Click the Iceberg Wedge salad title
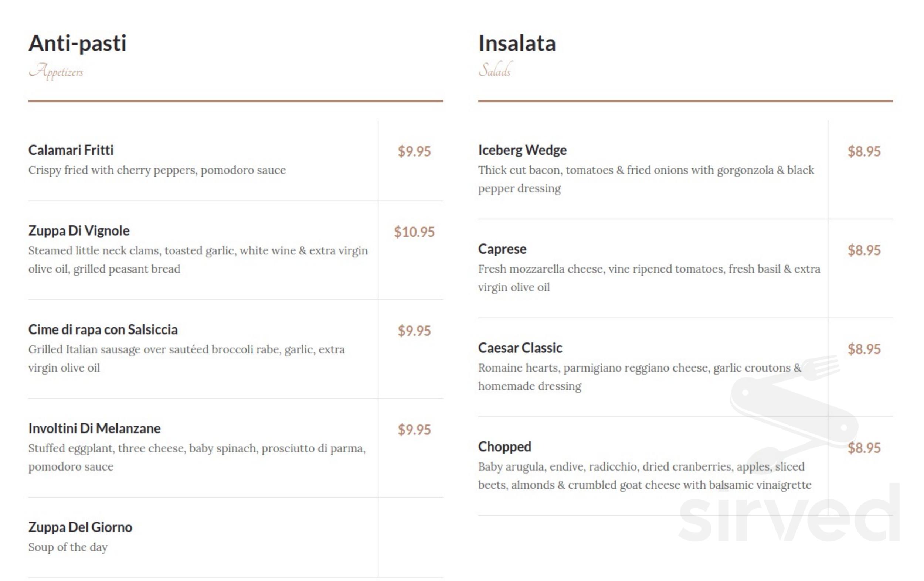The width and height of the screenshot is (924, 581). pyautogui.click(x=522, y=150)
